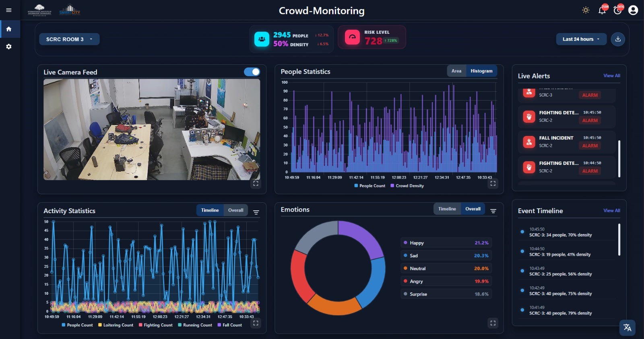The height and width of the screenshot is (339, 644).
Task: Select Emotions Overall tab
Action: point(473,209)
